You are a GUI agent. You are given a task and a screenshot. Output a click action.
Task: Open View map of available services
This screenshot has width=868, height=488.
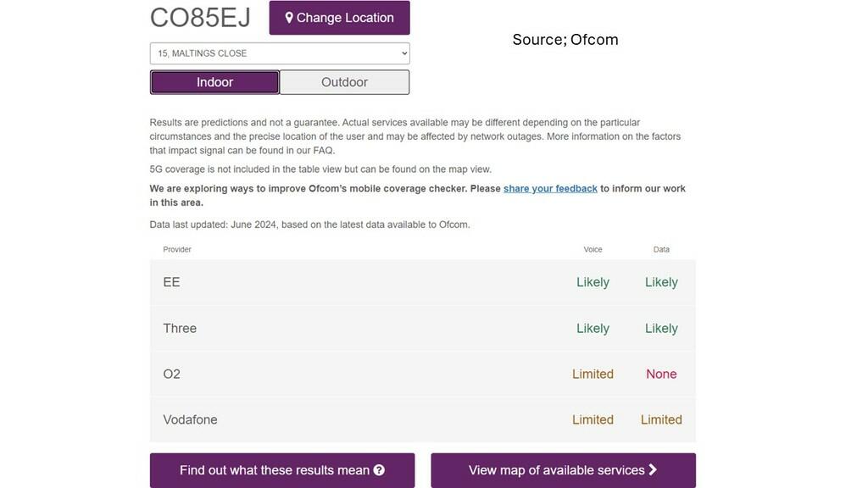tap(563, 470)
